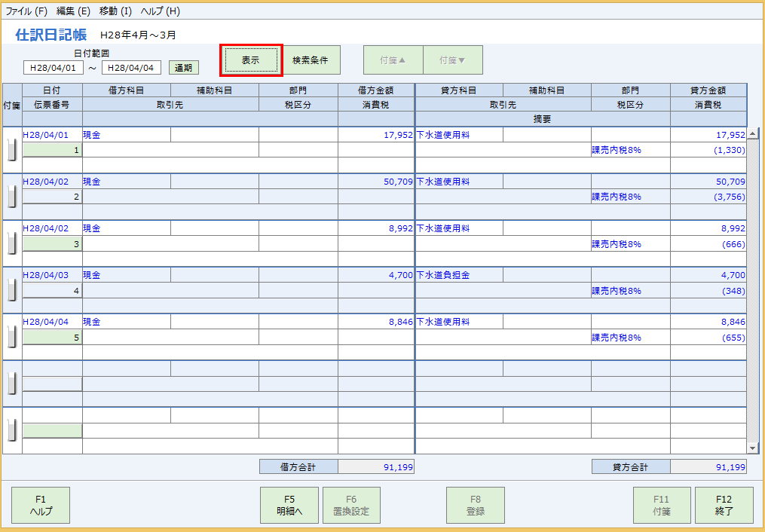This screenshot has height=532, width=765.
Task: Open help via the F1 ヘルプ button
Action: [x=40, y=505]
